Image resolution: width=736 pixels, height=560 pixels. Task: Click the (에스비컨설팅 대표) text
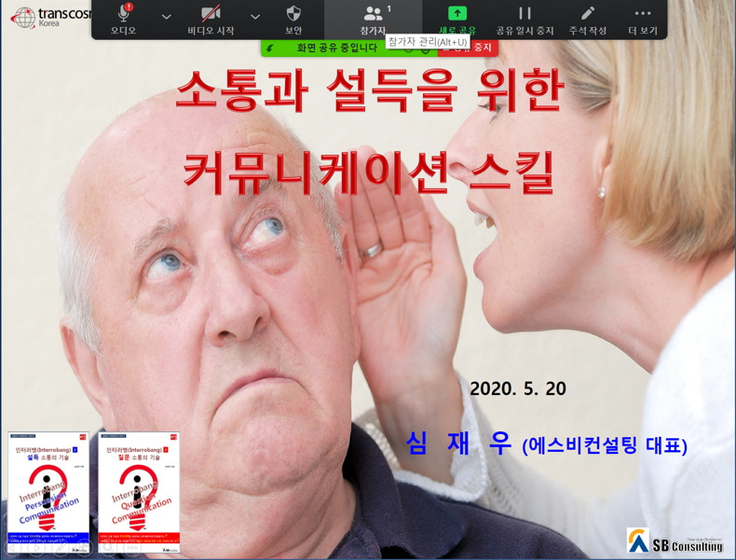(x=605, y=445)
